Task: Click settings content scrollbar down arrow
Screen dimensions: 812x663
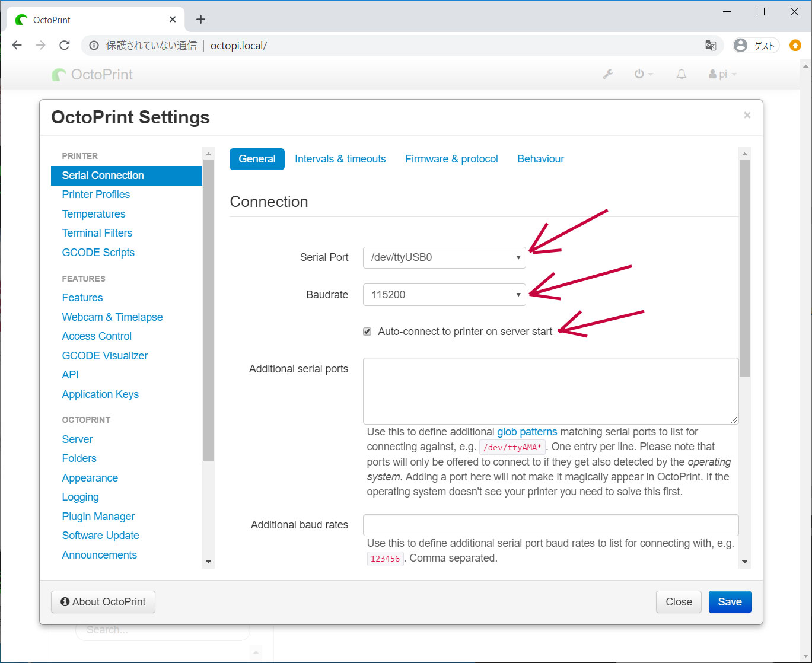Action: tap(745, 562)
